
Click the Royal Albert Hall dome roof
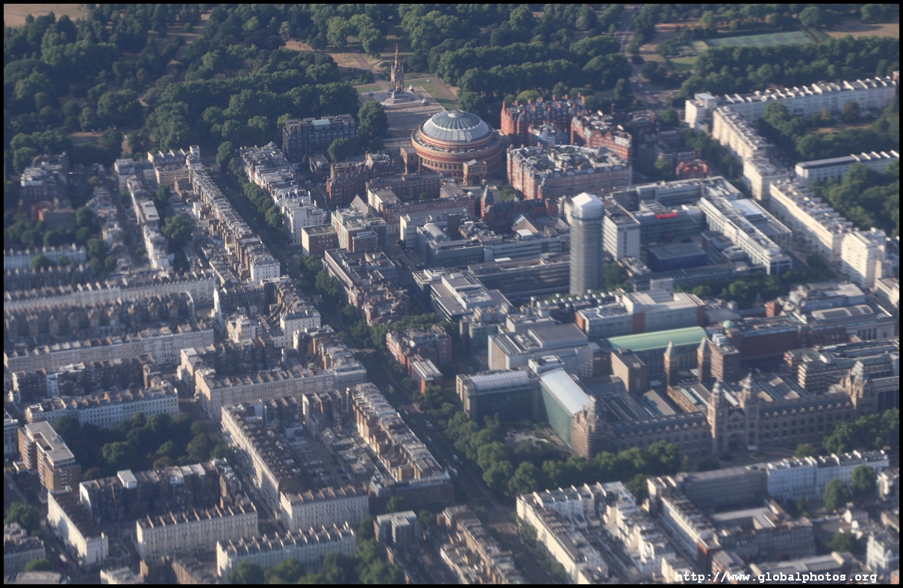click(x=455, y=128)
